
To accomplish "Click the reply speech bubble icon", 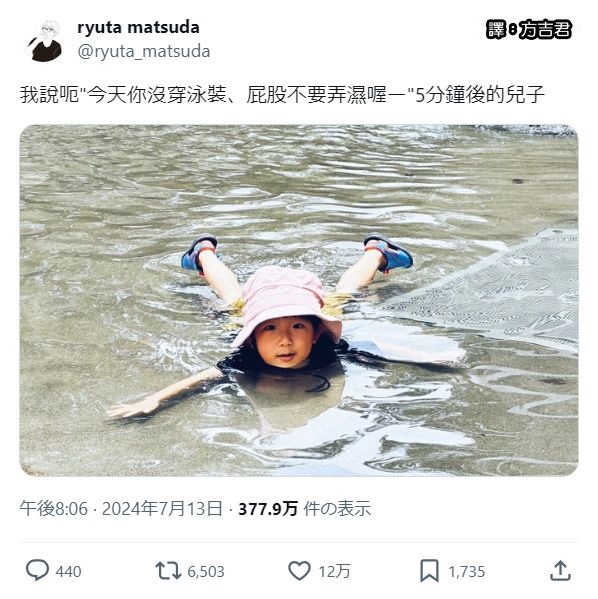I will click(37, 570).
